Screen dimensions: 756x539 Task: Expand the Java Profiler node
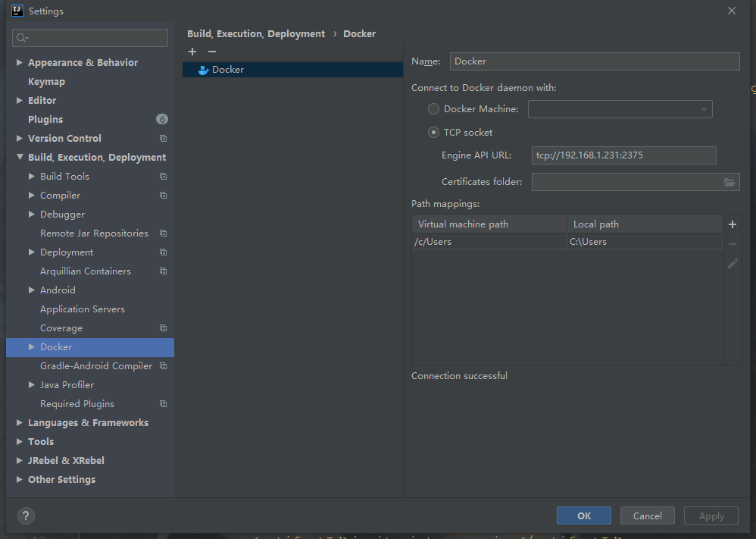tap(31, 385)
